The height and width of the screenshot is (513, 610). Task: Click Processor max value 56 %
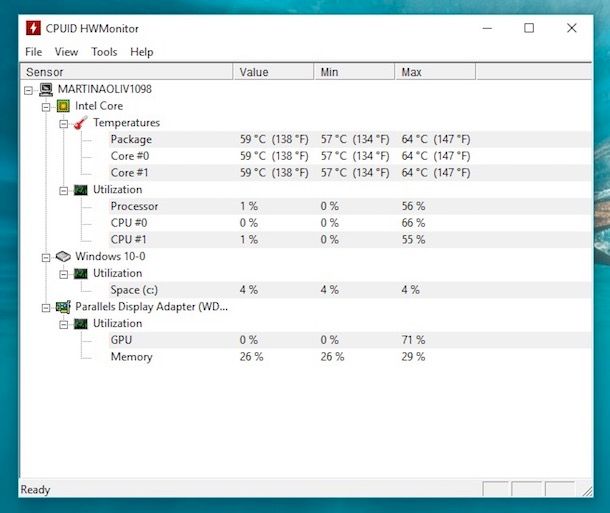(413, 206)
